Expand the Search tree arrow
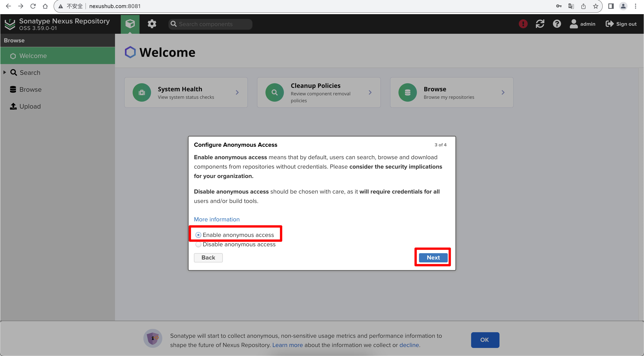The image size is (644, 356). point(4,72)
